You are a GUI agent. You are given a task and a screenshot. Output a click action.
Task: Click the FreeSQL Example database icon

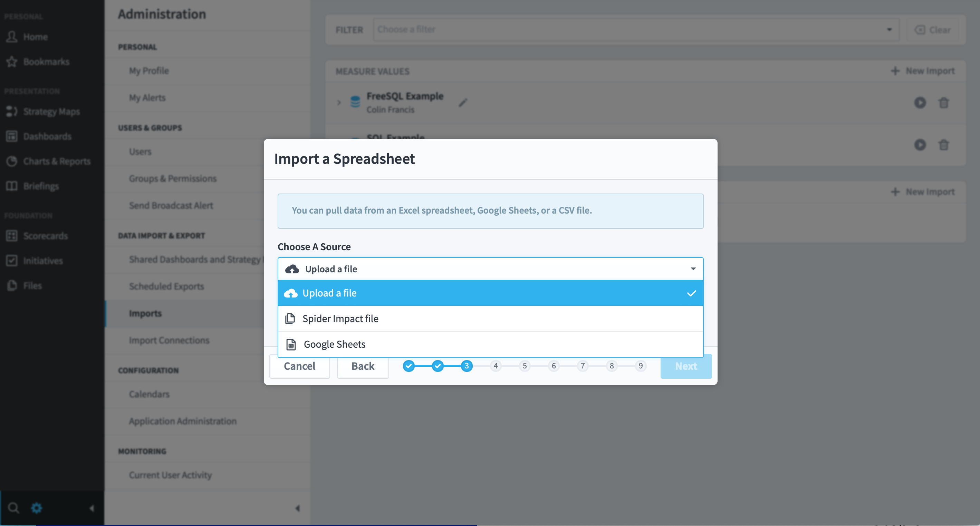(355, 102)
